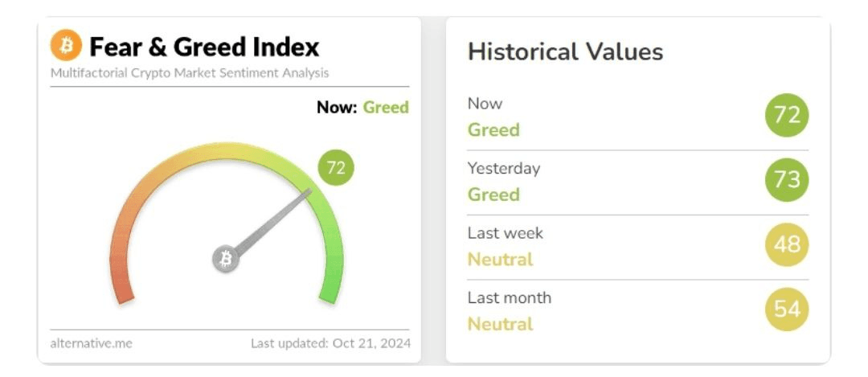The width and height of the screenshot is (868, 377).
Task: Click the Last updated Oct 21, 2024 text
Action: tap(331, 343)
